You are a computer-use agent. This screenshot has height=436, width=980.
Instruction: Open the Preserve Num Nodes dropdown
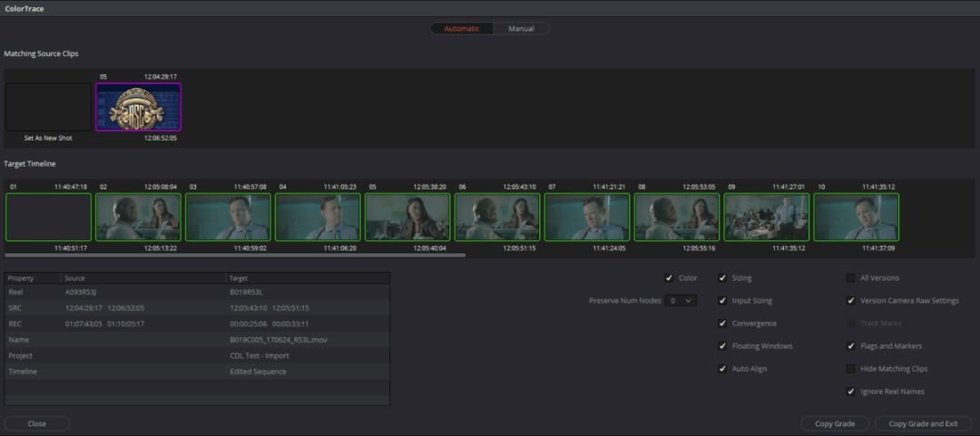681,300
